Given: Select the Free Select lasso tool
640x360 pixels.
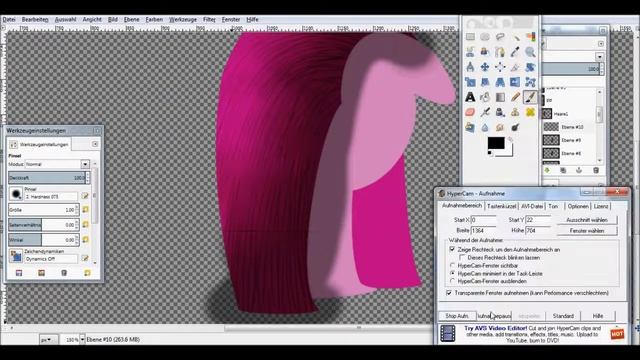Looking at the screenshot, I should (x=500, y=37).
